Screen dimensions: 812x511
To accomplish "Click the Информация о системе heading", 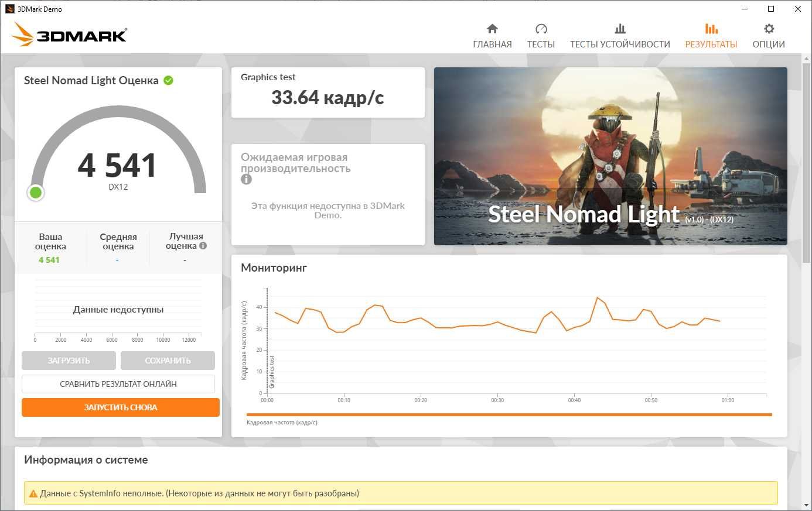I will (x=86, y=460).
